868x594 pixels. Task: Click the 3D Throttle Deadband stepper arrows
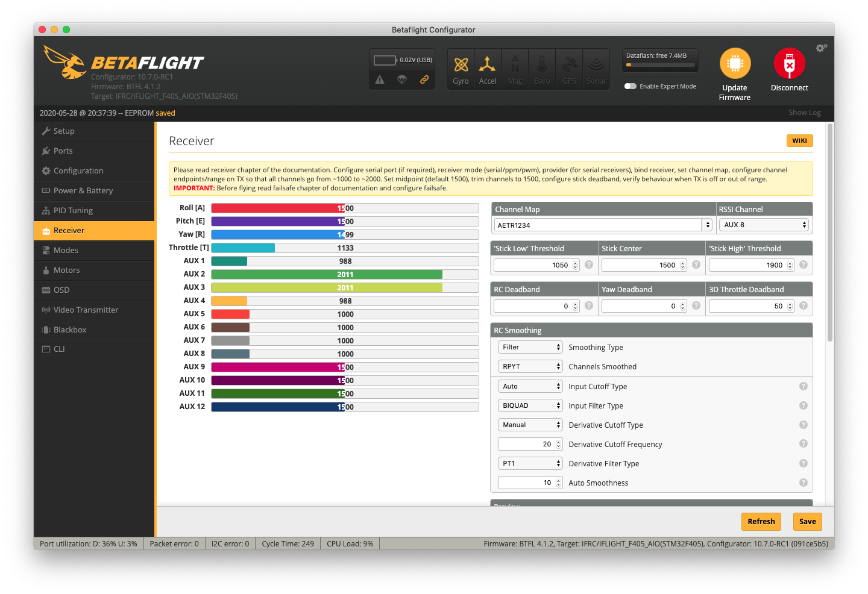pyautogui.click(x=790, y=306)
